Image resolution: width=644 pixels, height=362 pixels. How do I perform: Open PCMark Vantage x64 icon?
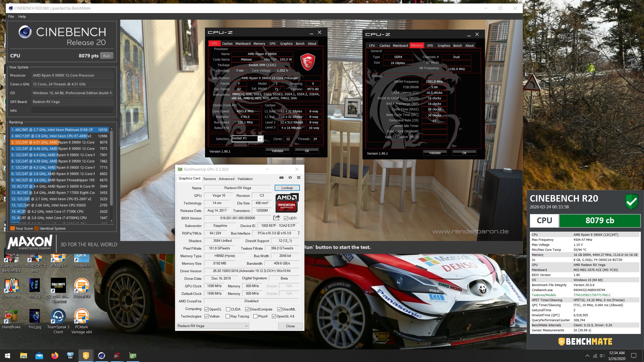[82, 322]
